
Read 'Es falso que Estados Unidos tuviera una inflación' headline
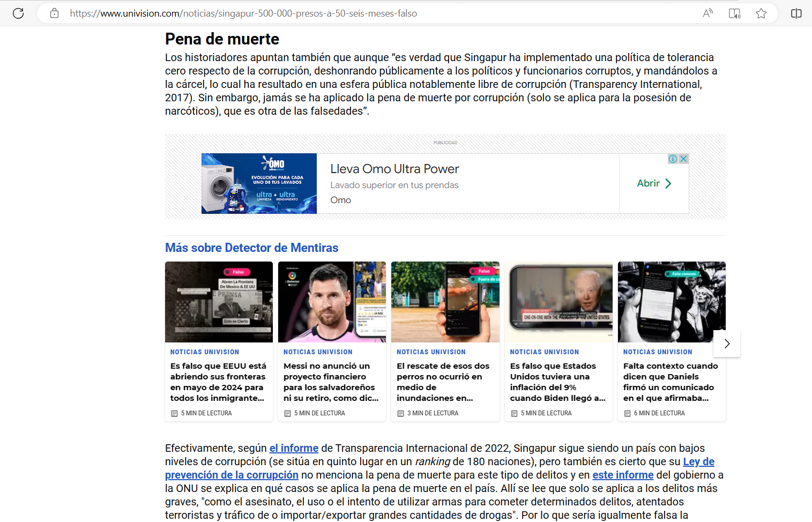pyautogui.click(x=557, y=382)
